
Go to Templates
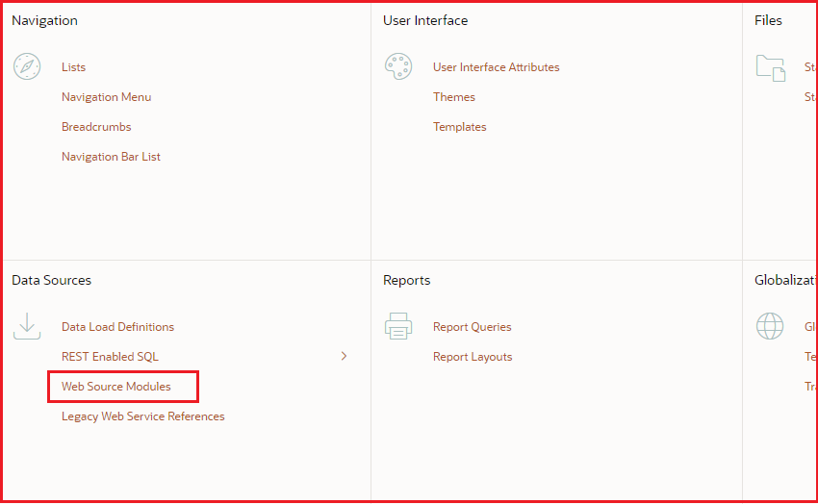[x=459, y=127]
